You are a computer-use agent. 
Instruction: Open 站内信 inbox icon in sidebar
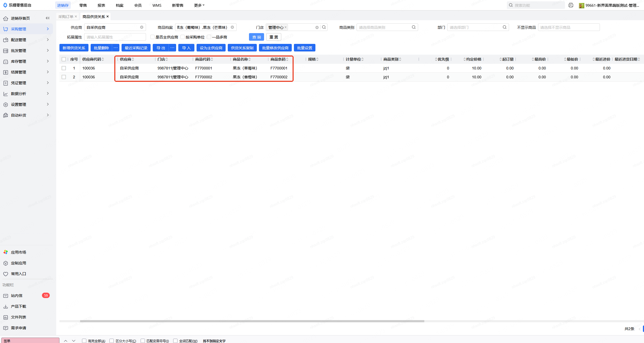click(x=6, y=296)
